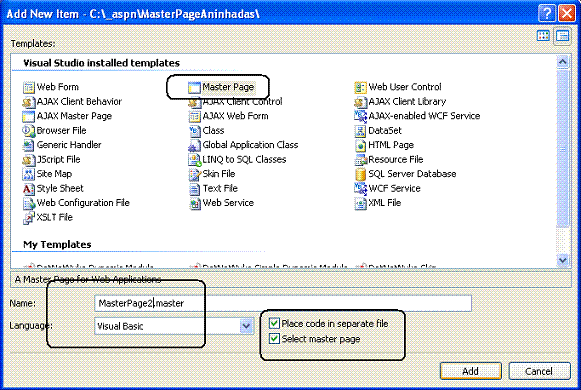Click the Visual Studio installed templates header
Image resolution: width=581 pixels, height=390 pixels.
point(102,63)
